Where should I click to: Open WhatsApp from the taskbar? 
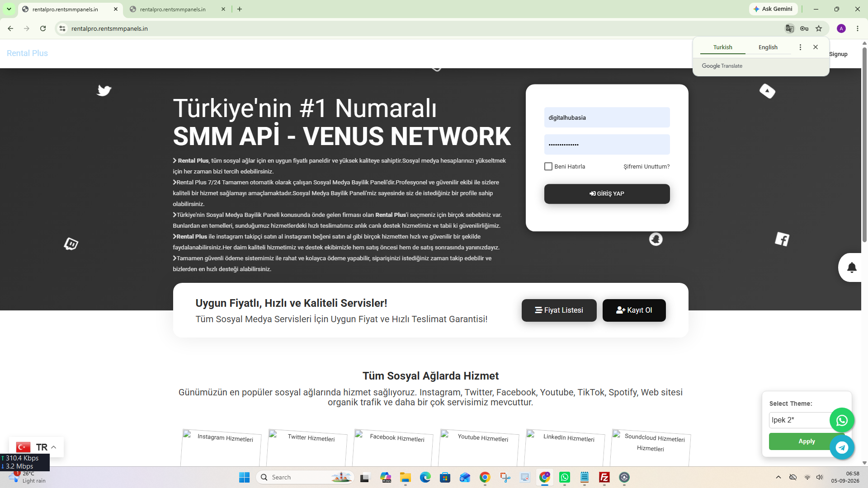[565, 477]
